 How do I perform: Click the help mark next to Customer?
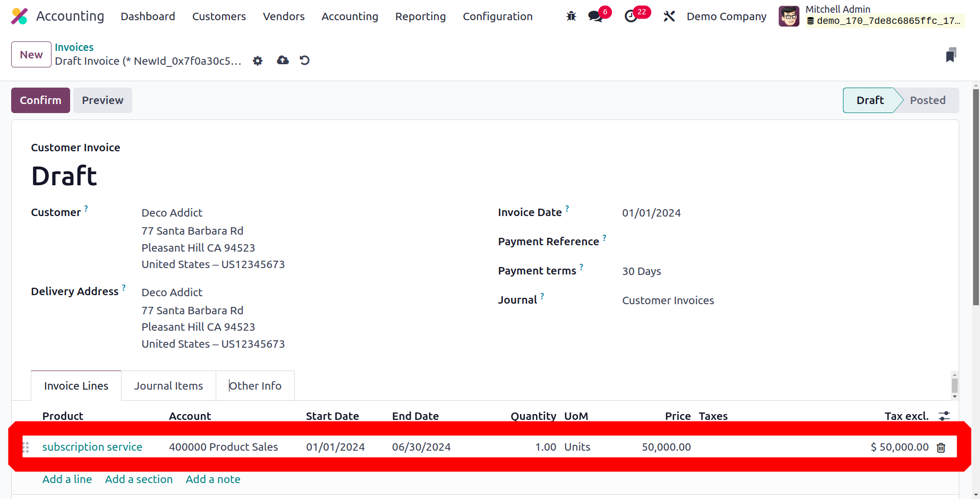point(86,209)
